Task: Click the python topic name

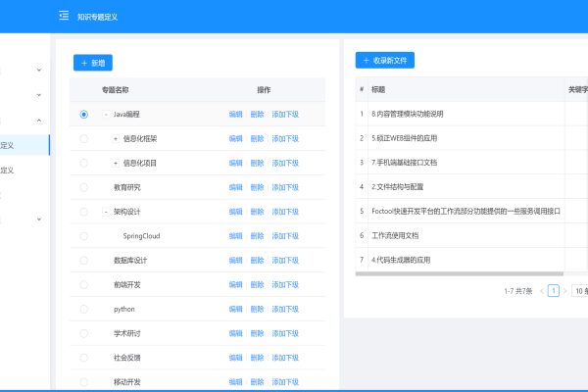Action: click(x=124, y=309)
